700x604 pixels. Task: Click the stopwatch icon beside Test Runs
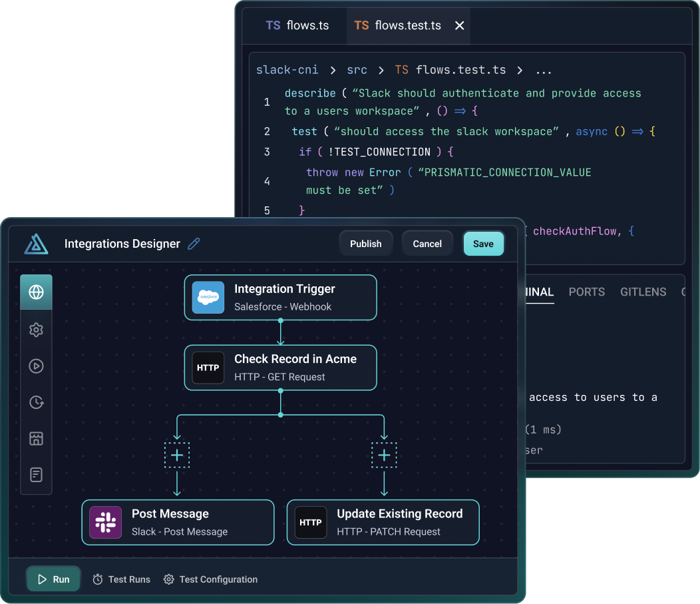click(97, 579)
